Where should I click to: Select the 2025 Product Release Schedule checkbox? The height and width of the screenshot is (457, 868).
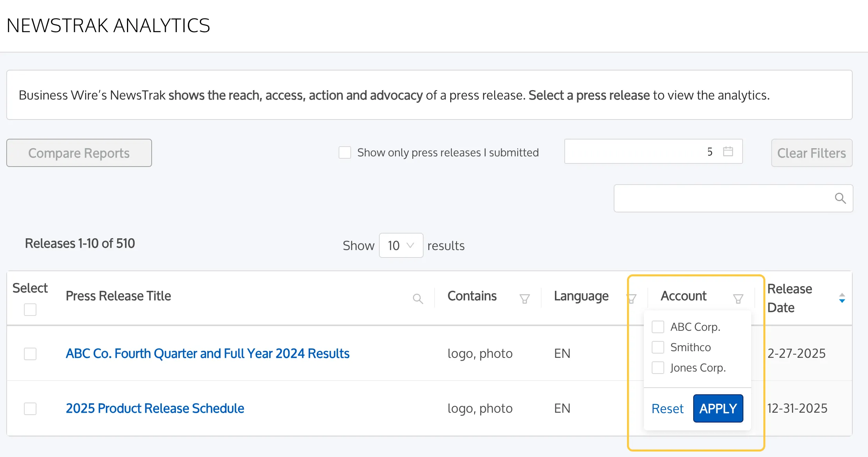pos(30,409)
